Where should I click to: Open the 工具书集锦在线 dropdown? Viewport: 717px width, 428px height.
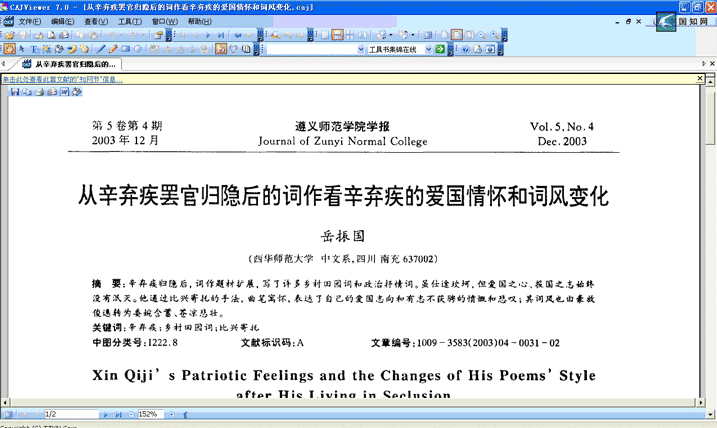(427, 48)
